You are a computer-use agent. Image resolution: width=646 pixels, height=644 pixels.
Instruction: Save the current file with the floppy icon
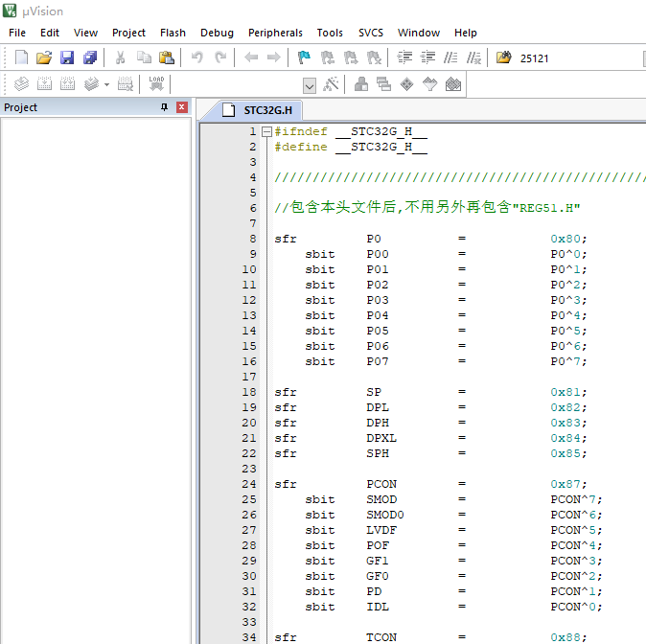(67, 57)
